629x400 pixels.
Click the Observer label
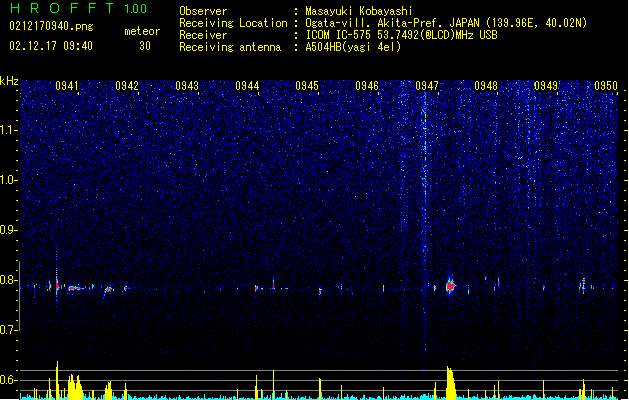coord(203,11)
